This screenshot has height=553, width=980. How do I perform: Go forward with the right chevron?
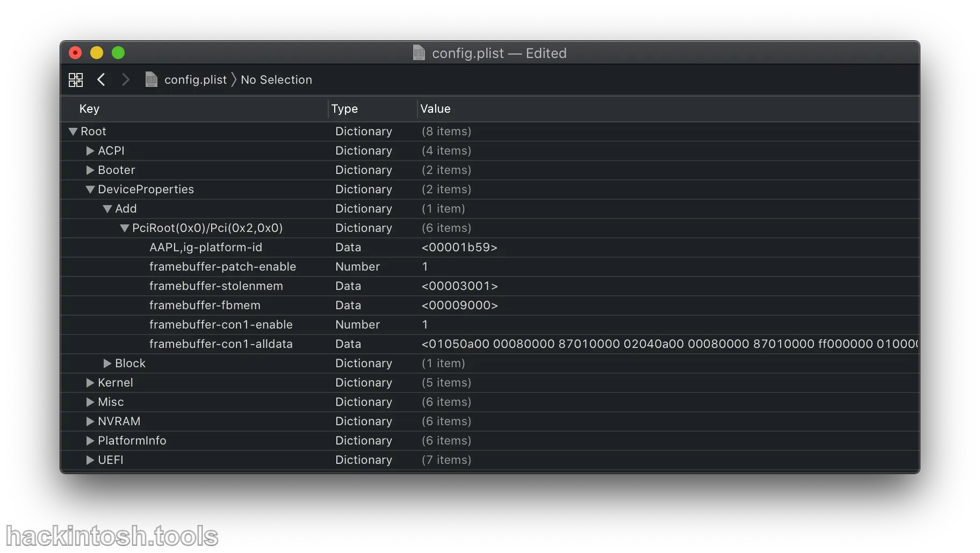(126, 79)
